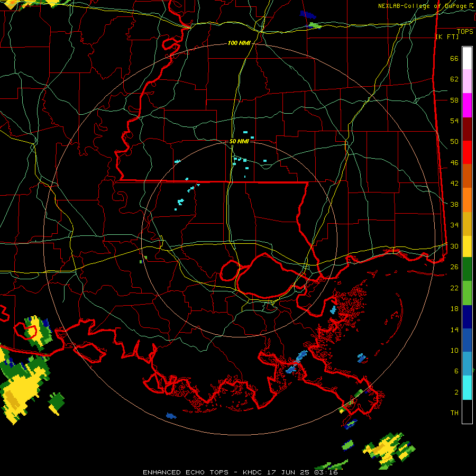476x476 pixels.
Task: Pick the burnt orange legend band
Action: pos(467,176)
